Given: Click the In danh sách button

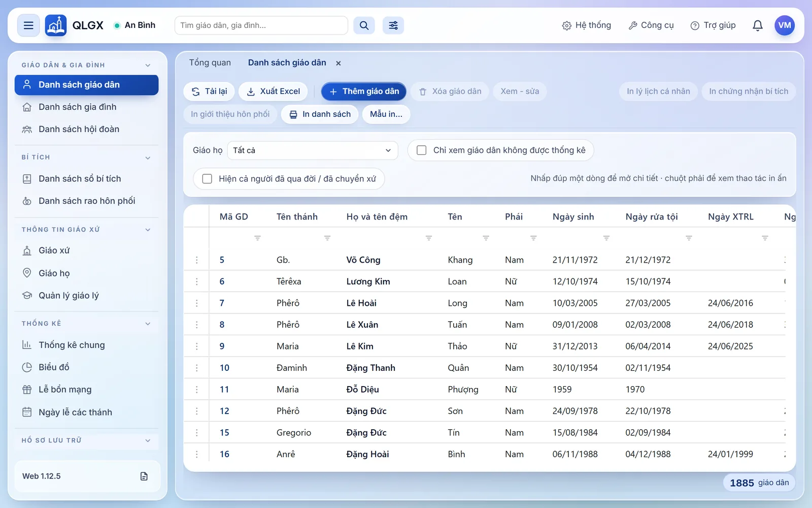Looking at the screenshot, I should tap(320, 114).
